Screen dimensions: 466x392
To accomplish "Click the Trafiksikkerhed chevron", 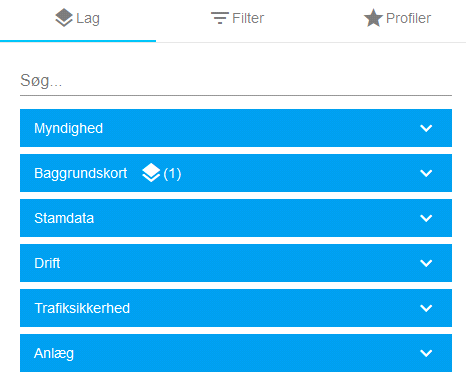I will point(426,308).
